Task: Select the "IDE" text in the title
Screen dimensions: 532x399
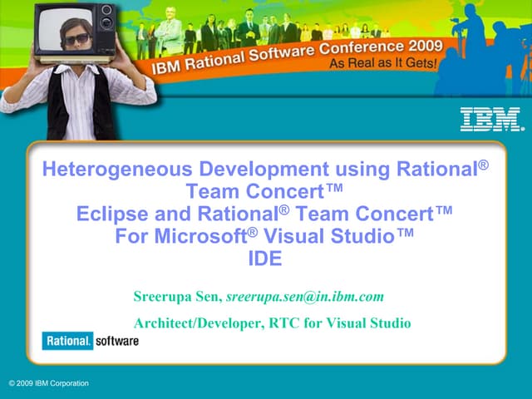Action: click(x=265, y=259)
